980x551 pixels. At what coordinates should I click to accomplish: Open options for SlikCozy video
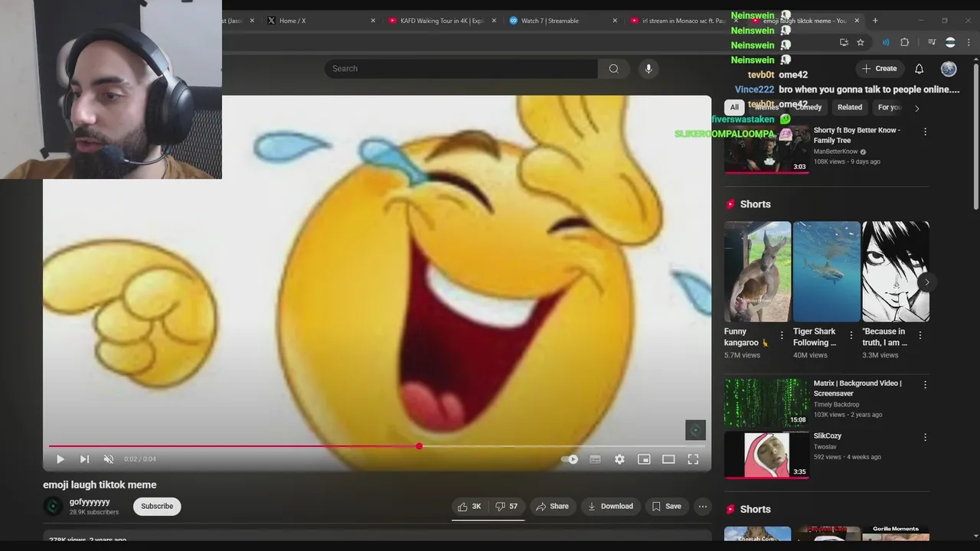pyautogui.click(x=925, y=438)
